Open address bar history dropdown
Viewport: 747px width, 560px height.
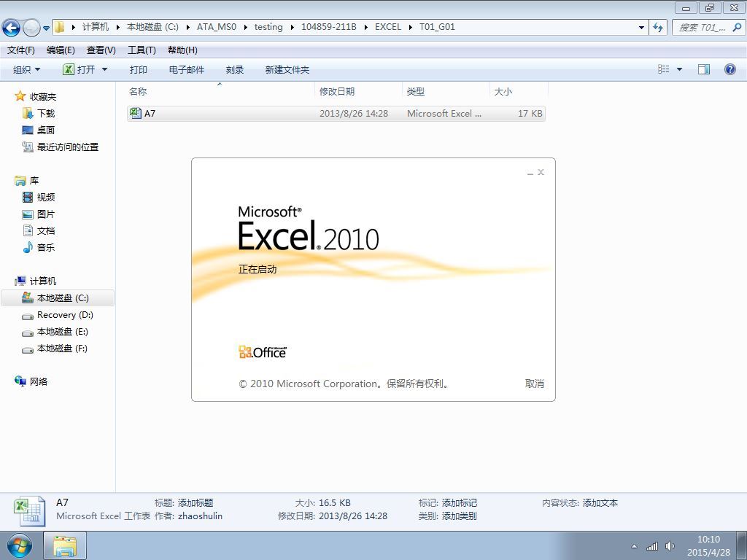point(641,28)
